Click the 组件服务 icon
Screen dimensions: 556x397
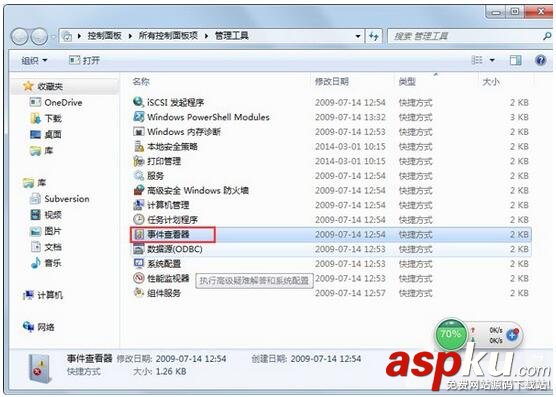[x=138, y=293]
